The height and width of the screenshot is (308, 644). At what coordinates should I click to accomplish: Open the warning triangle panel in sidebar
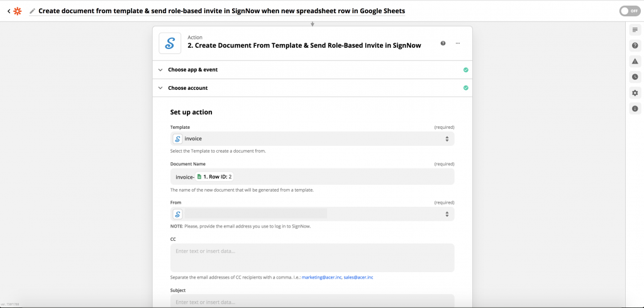click(635, 61)
